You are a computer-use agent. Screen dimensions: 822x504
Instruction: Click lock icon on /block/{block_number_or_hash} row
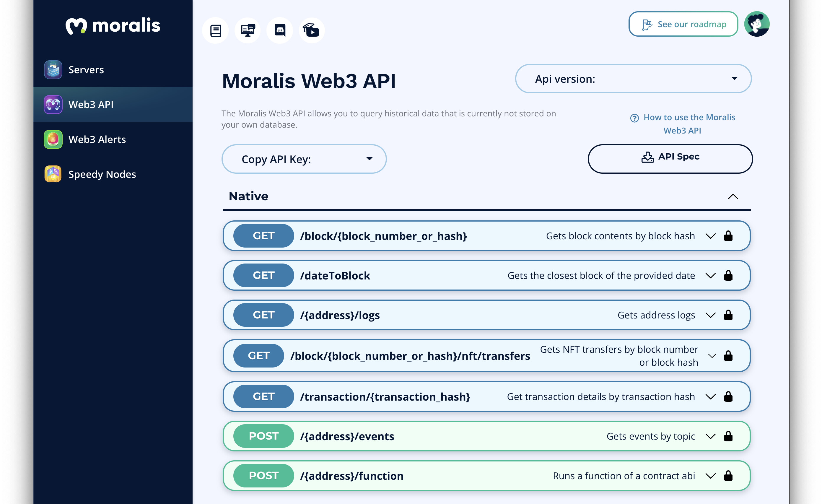click(728, 236)
